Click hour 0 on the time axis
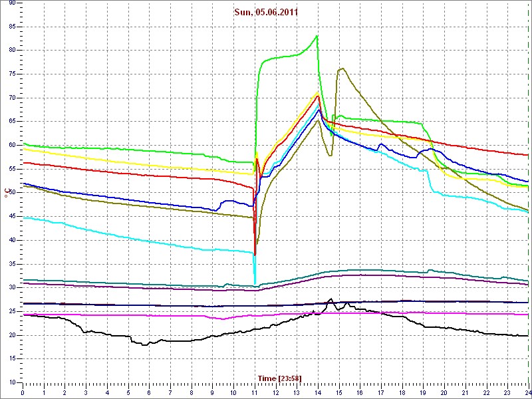 tap(23, 392)
